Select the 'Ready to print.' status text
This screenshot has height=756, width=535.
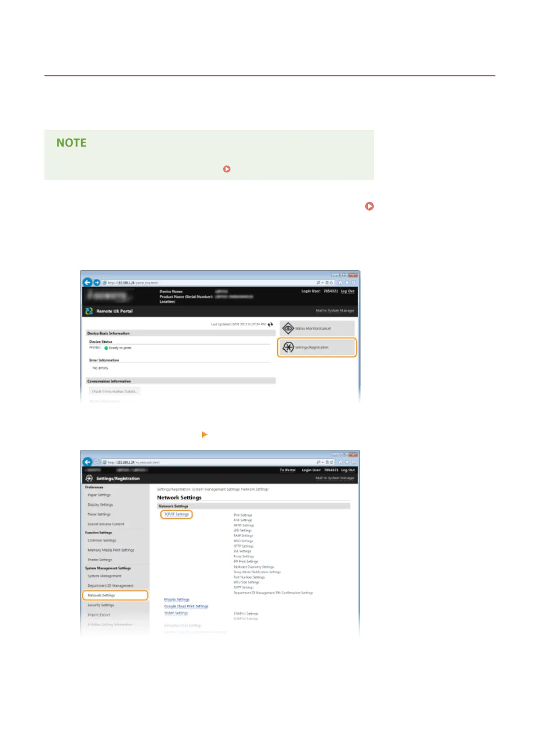(120, 348)
